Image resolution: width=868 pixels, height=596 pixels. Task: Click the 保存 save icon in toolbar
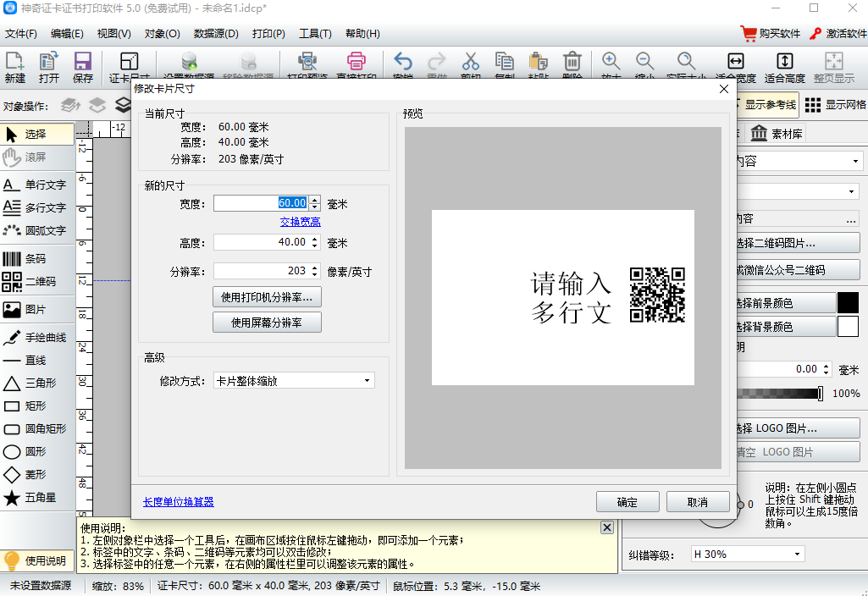pyautogui.click(x=83, y=68)
